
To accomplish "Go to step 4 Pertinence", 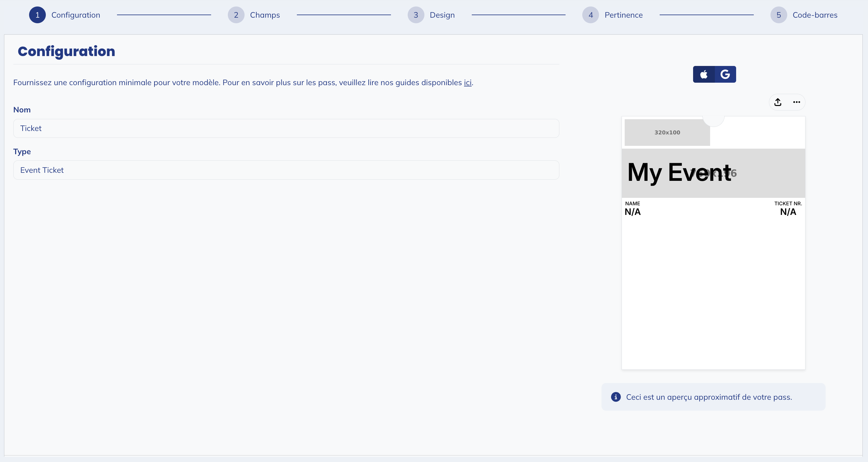I will (x=613, y=15).
